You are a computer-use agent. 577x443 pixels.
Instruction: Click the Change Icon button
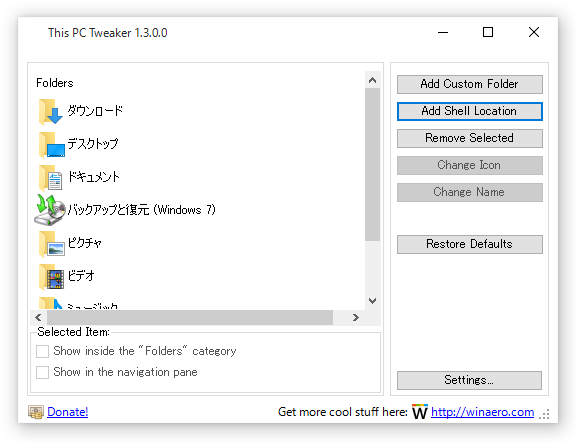click(x=470, y=165)
